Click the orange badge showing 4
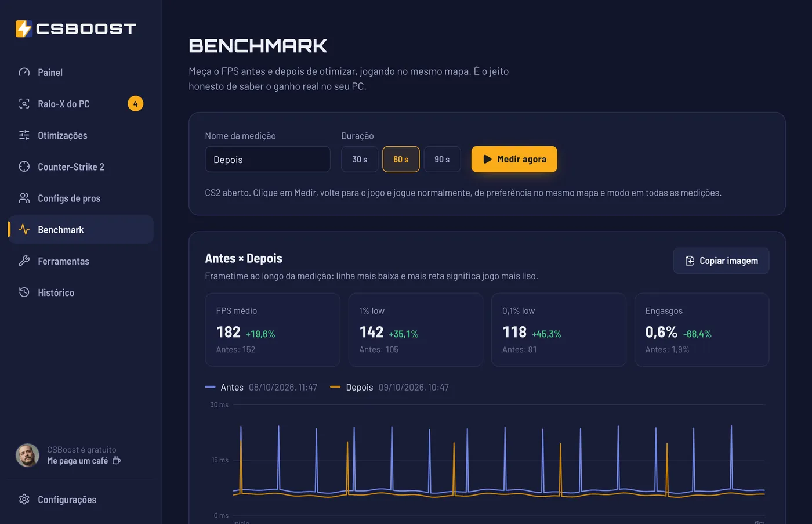The height and width of the screenshot is (524, 812). point(135,104)
